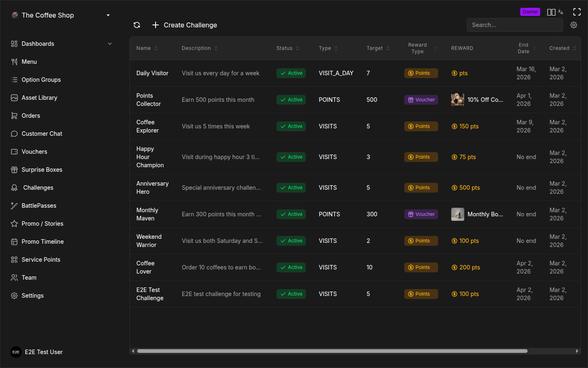Click the horizontal scrollbar right arrow

coord(577,351)
